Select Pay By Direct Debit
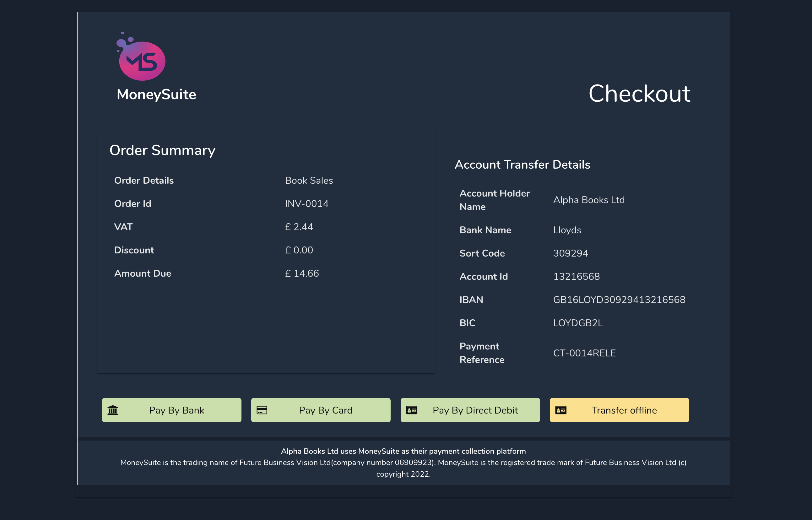The height and width of the screenshot is (520, 812). (x=470, y=410)
